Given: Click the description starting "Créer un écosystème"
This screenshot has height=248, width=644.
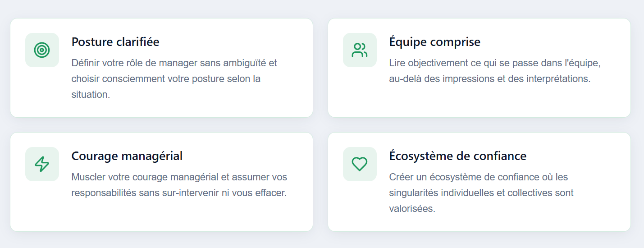Looking at the screenshot, I should pyautogui.click(x=478, y=177).
